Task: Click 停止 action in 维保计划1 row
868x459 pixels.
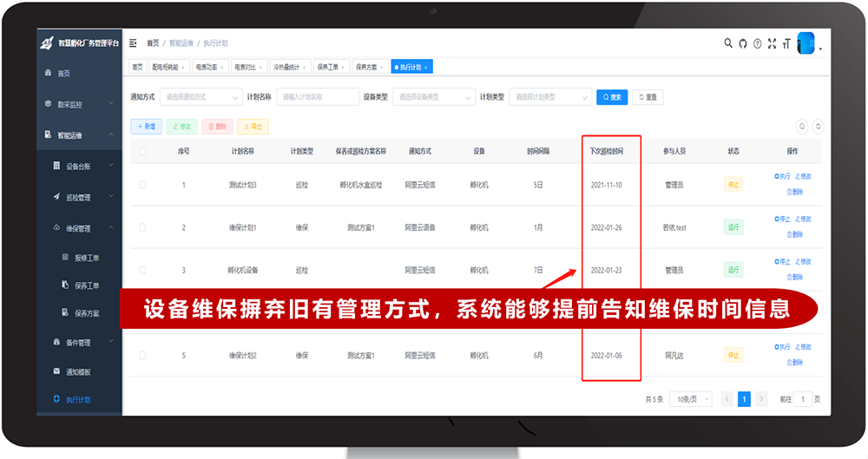Action: click(782, 220)
